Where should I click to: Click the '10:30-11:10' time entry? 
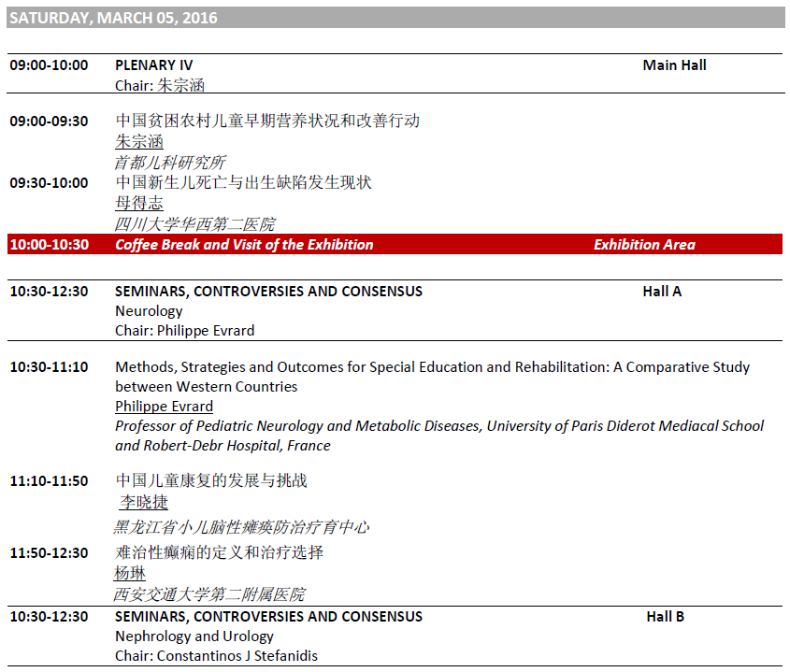click(49, 367)
